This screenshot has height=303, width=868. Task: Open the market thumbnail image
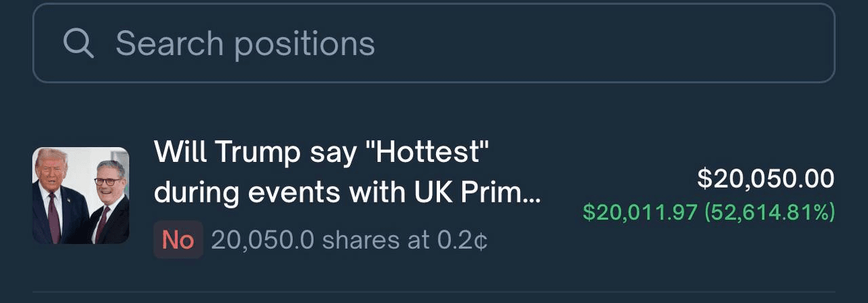[81, 195]
